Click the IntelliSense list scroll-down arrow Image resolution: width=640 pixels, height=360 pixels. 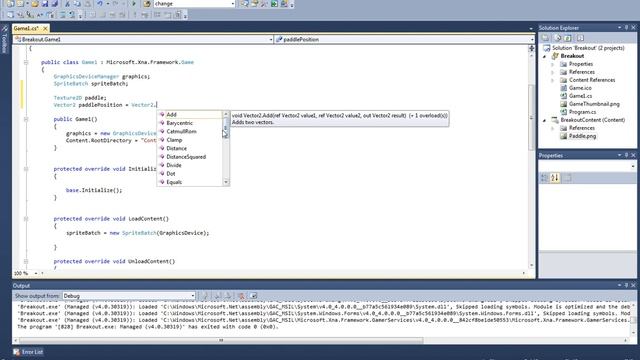coord(226,182)
